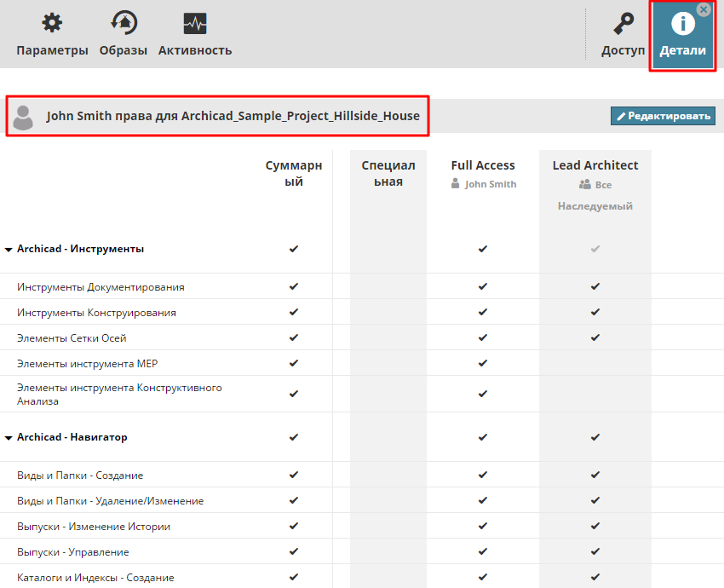This screenshot has width=724, height=588.
Task: Click the Специальная column header
Action: (x=388, y=173)
